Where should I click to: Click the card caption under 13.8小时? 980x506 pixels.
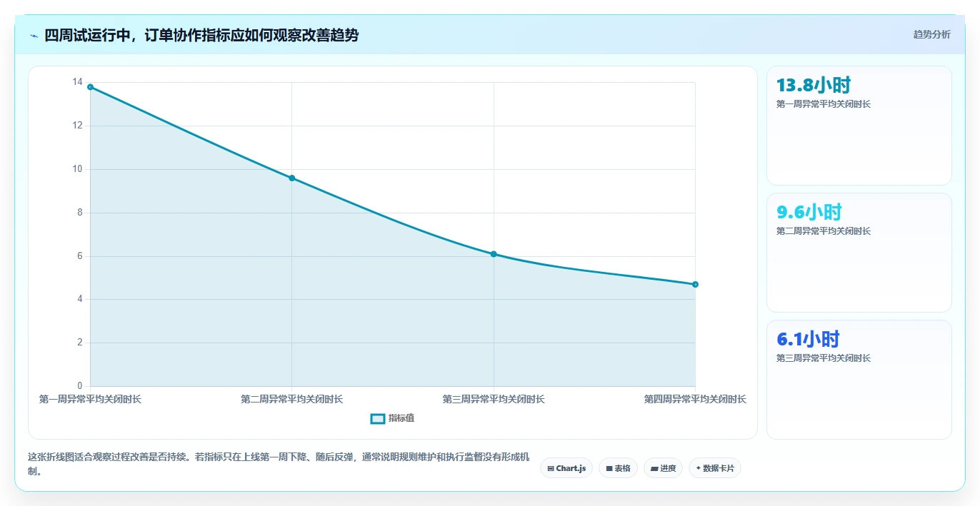coord(824,104)
